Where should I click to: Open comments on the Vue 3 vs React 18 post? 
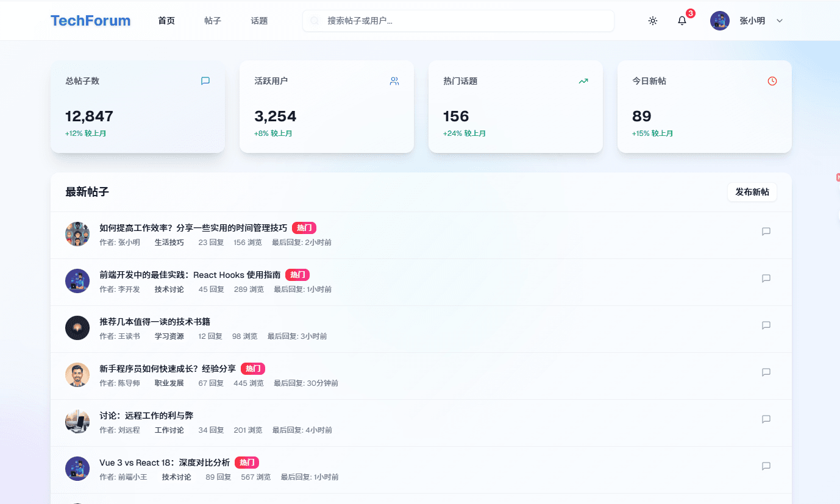[766, 466]
